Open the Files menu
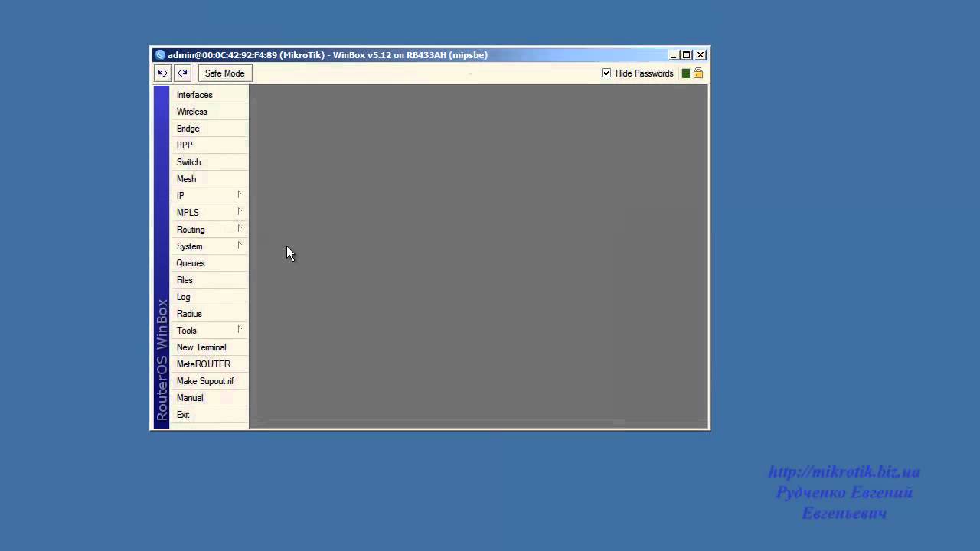The image size is (980, 551). click(209, 280)
